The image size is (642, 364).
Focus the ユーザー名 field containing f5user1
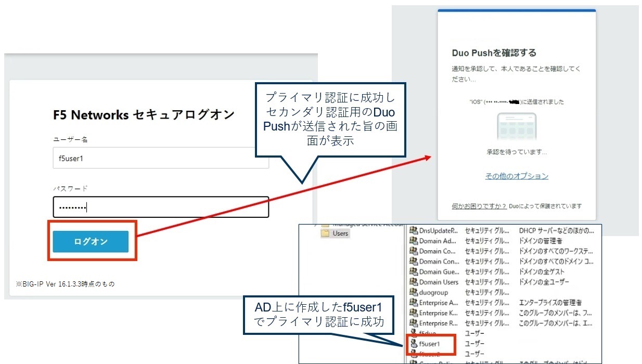click(x=161, y=159)
